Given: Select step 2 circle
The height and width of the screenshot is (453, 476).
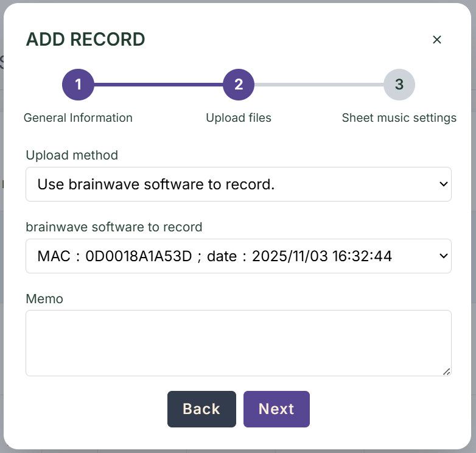Looking at the screenshot, I should (239, 85).
